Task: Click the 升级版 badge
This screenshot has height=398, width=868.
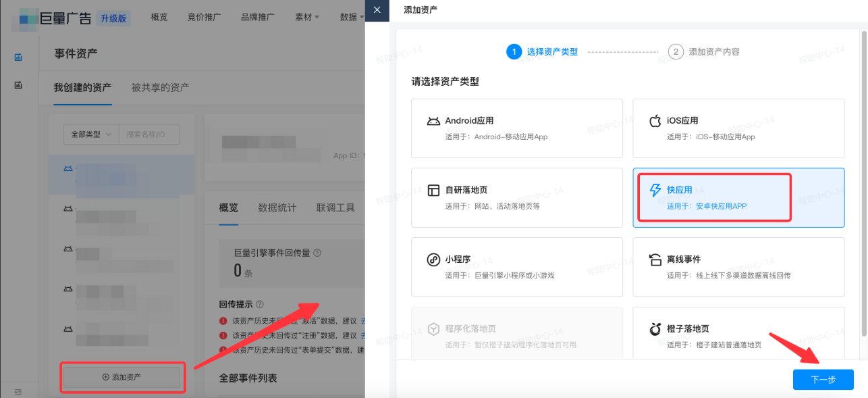Action: [113, 18]
